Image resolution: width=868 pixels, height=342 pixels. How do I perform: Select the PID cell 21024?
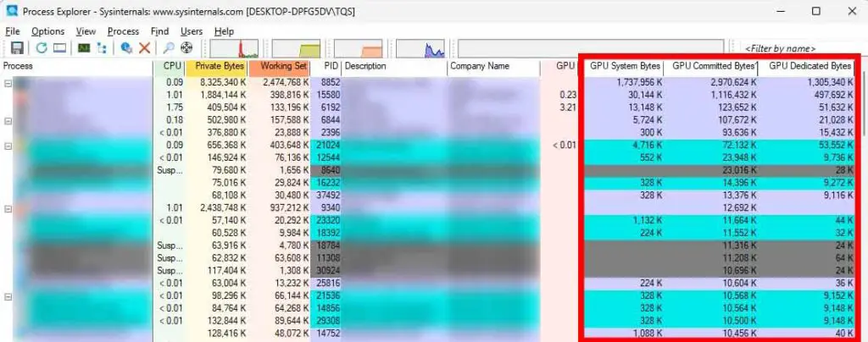[328, 146]
